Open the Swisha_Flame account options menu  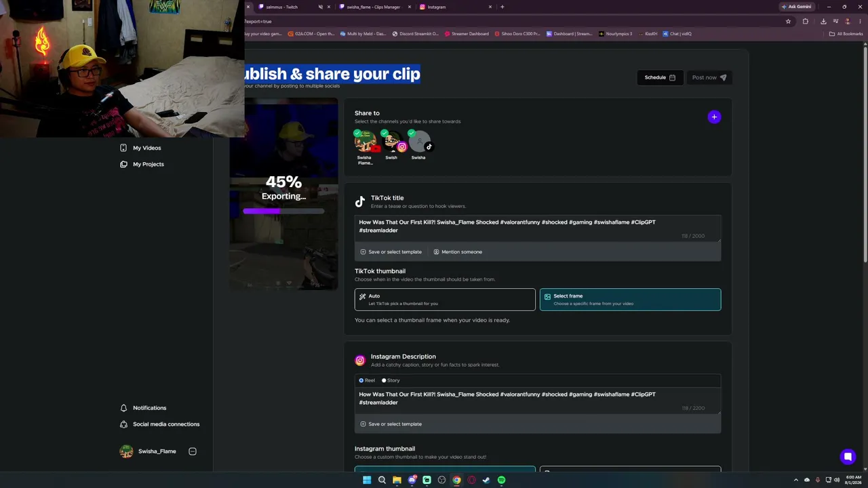pyautogui.click(x=193, y=451)
